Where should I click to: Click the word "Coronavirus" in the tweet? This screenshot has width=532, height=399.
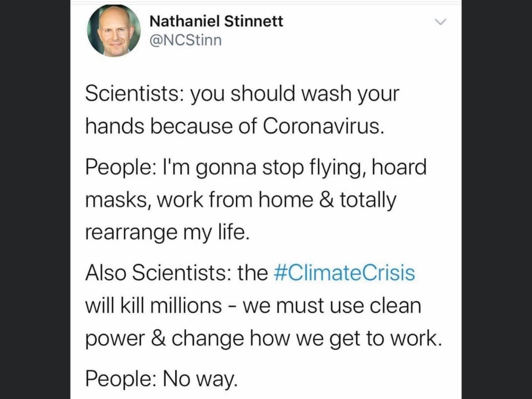click(321, 126)
